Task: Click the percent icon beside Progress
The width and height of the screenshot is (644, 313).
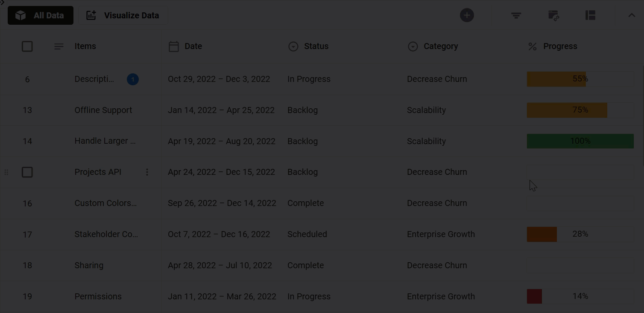Action: 532,46
